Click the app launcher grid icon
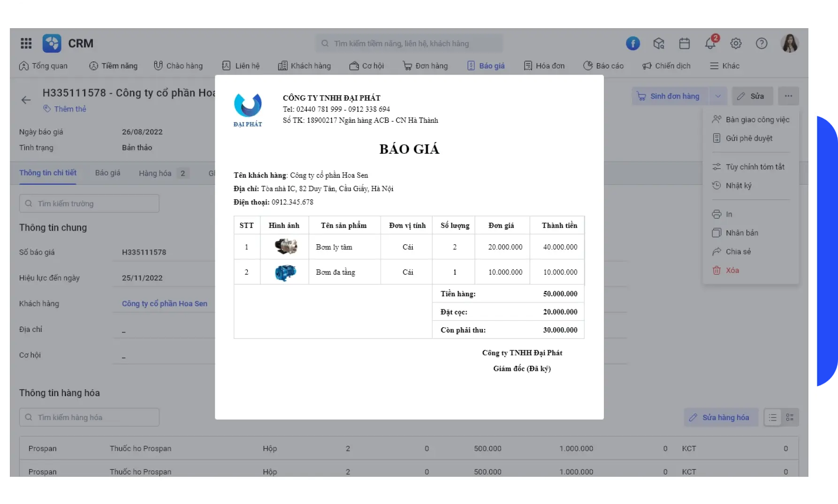 point(26,43)
